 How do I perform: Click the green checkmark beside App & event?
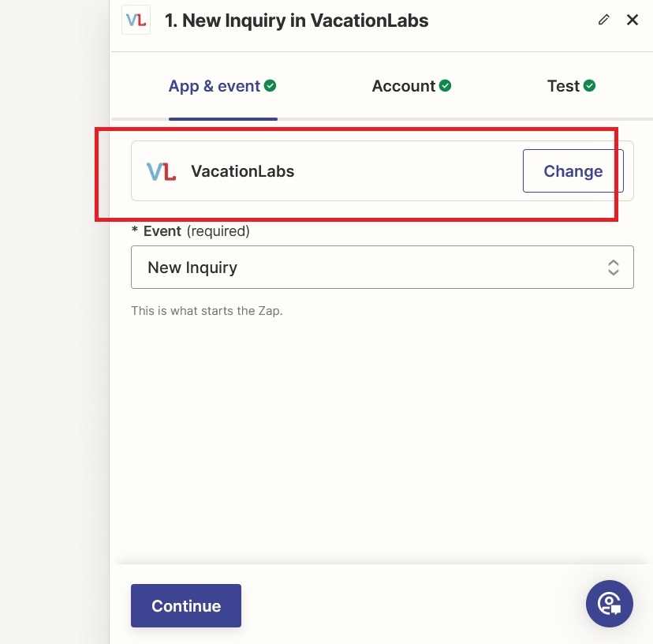pyautogui.click(x=271, y=85)
